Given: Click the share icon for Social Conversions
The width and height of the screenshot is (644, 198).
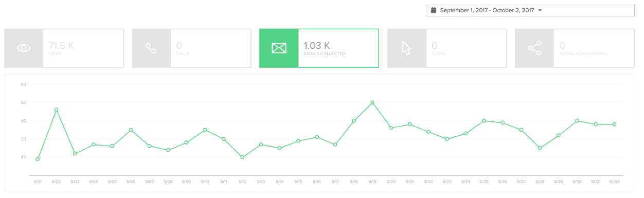Looking at the screenshot, I should [x=534, y=48].
